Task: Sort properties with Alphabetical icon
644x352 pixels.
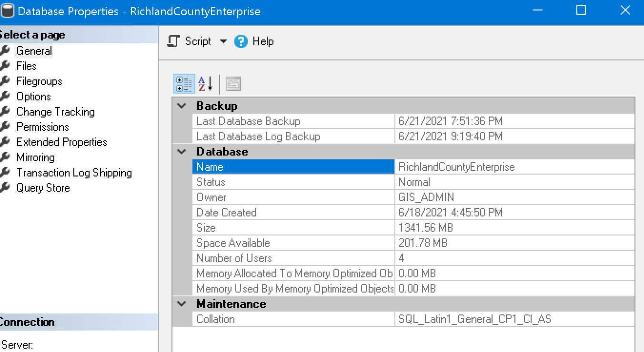Action: click(205, 84)
